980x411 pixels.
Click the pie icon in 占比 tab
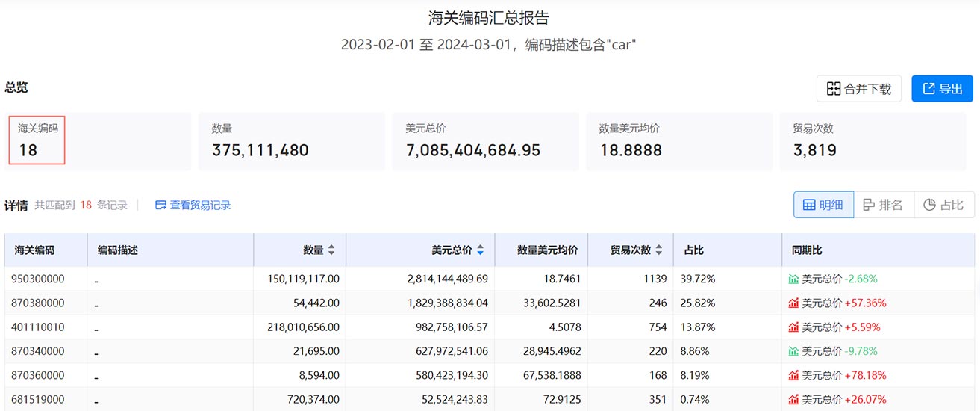coord(929,205)
